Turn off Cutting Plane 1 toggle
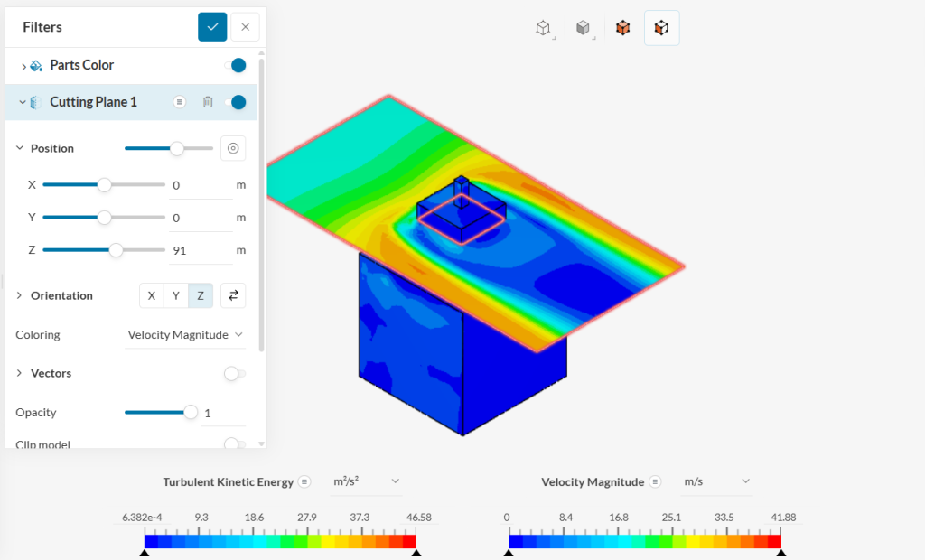Viewport: 925px width, 560px height. (x=235, y=102)
